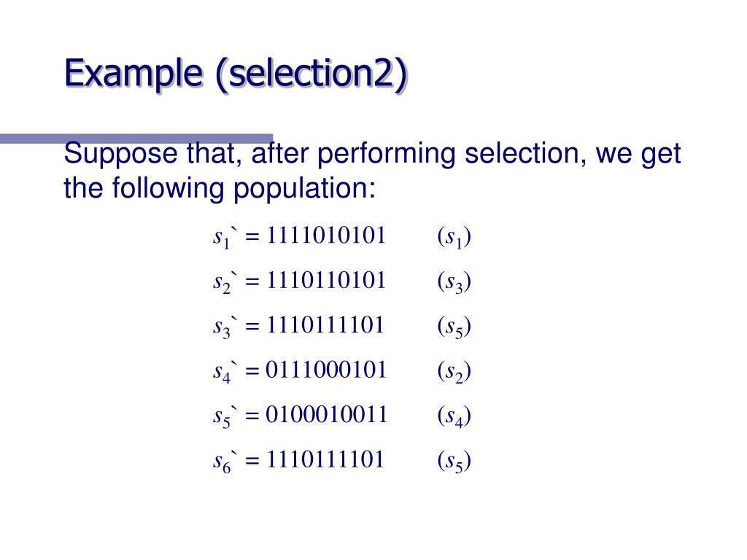Viewport: 747px width, 560px height.
Task: Click the word 'Suppose' in the paragraph
Action: (x=120, y=155)
